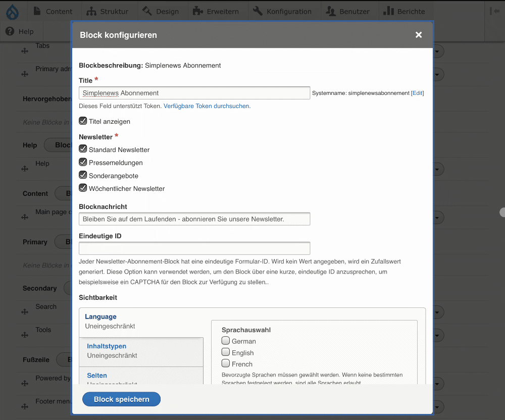Viewport: 505px width, 420px height.
Task: Check the English language checkbox
Action: 226,352
